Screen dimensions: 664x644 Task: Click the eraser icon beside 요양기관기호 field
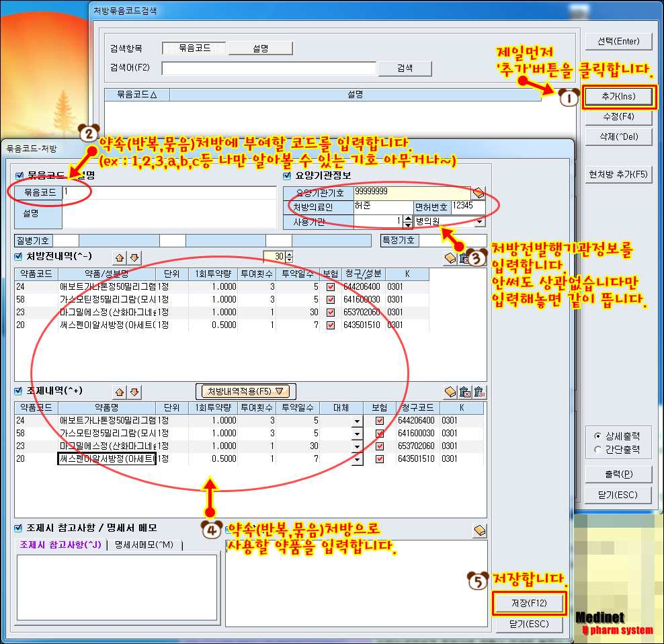(479, 193)
